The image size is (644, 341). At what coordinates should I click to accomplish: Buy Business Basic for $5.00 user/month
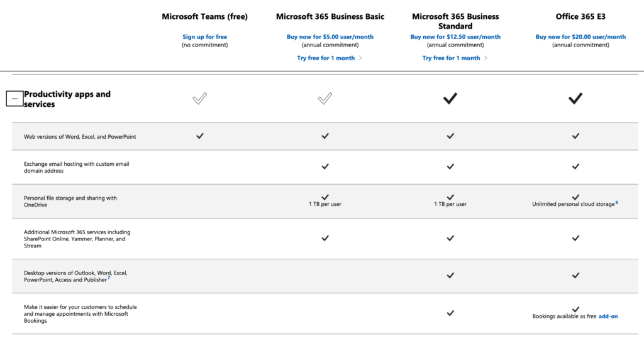(330, 36)
